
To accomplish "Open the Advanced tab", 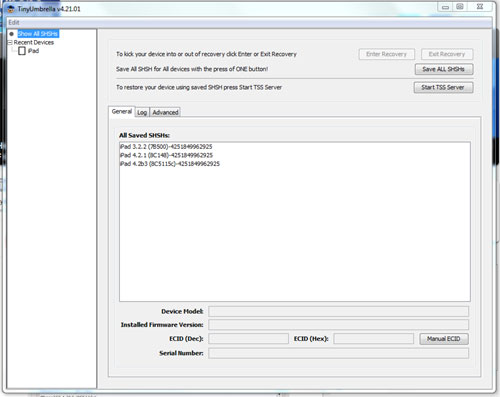I will [165, 113].
